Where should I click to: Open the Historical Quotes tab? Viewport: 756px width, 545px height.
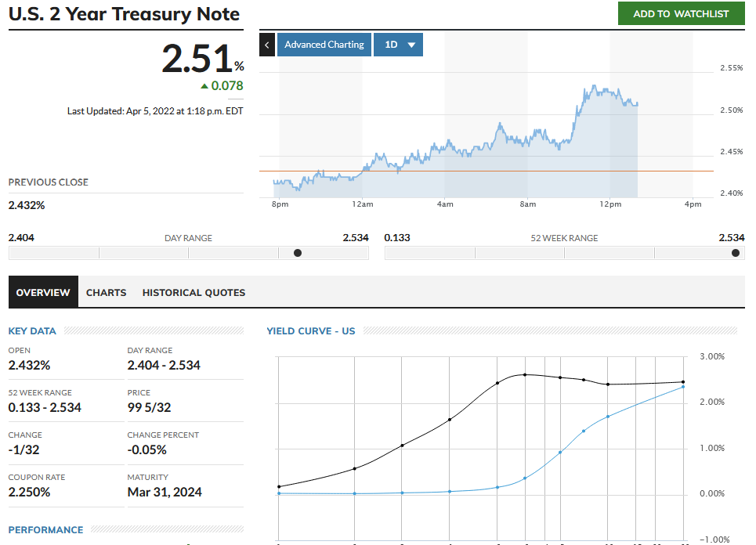194,293
